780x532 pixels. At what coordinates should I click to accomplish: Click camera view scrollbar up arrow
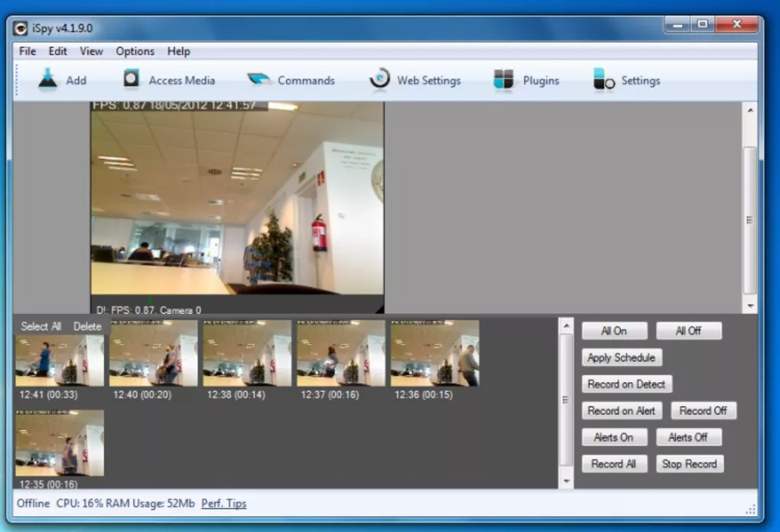(x=750, y=110)
